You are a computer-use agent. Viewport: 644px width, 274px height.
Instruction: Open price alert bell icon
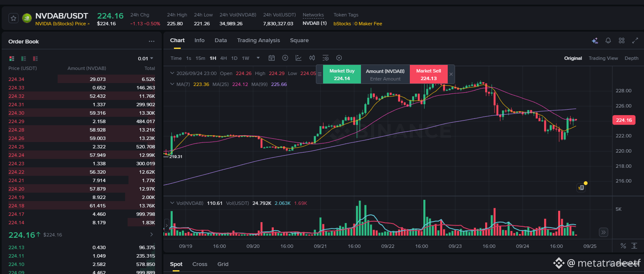pos(608,40)
